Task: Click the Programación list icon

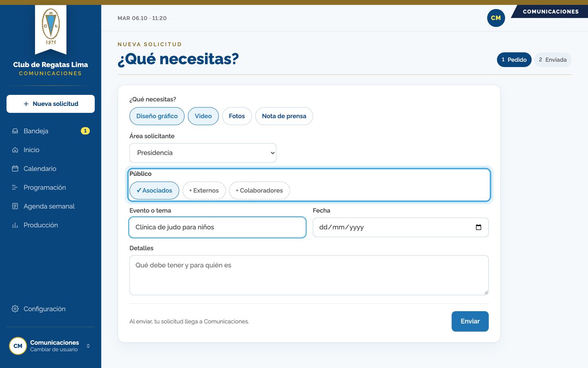Action: 15,187
